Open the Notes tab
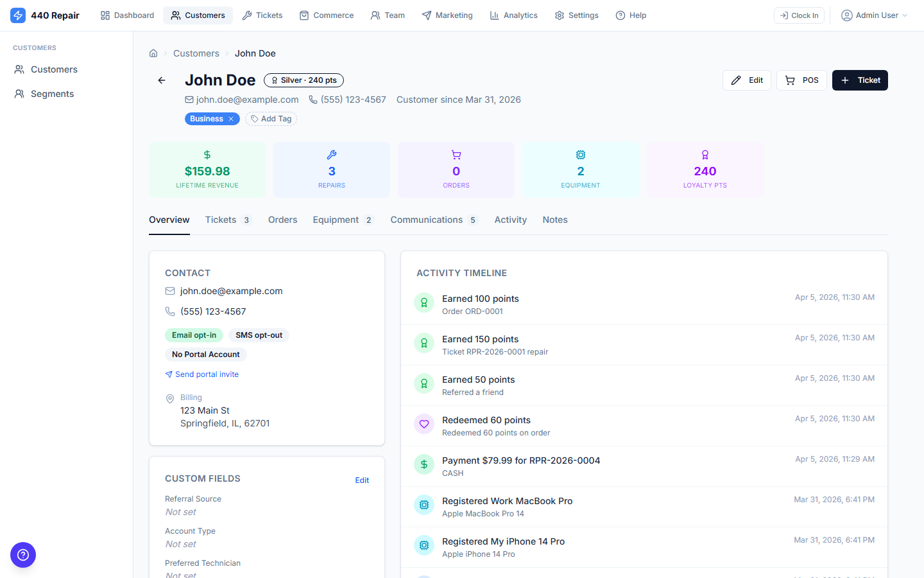This screenshot has width=924, height=578. 554,220
